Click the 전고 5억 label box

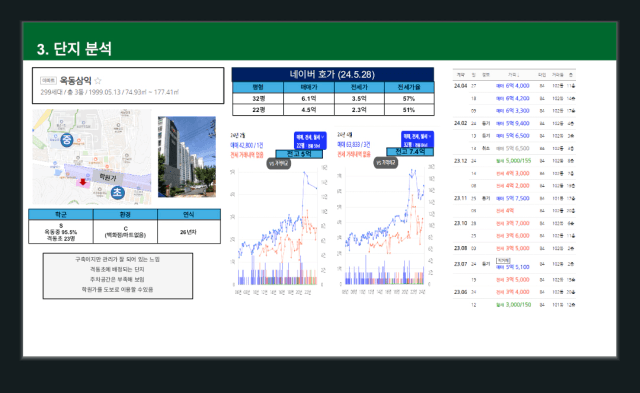pos(299,154)
